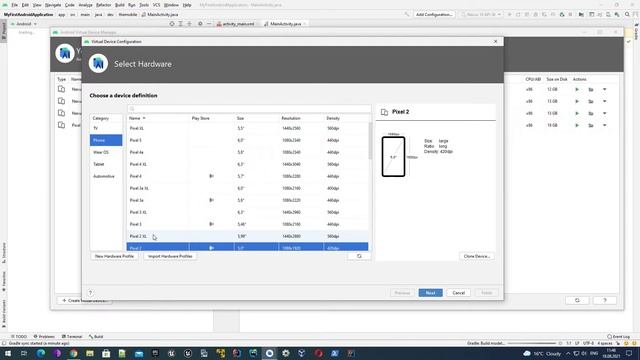
Task: Run the first virtual device in AVD Manager
Action: tap(577, 89)
